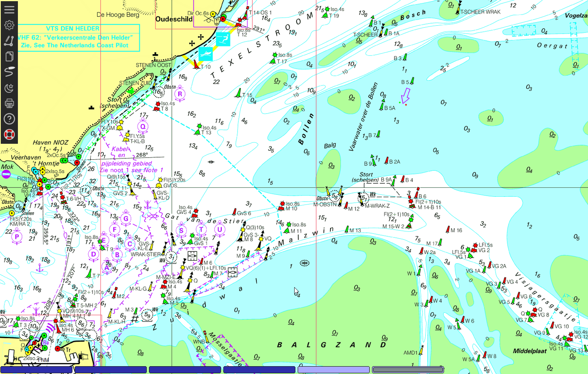Open help with the question mark icon
The image size is (588, 374).
(9, 119)
